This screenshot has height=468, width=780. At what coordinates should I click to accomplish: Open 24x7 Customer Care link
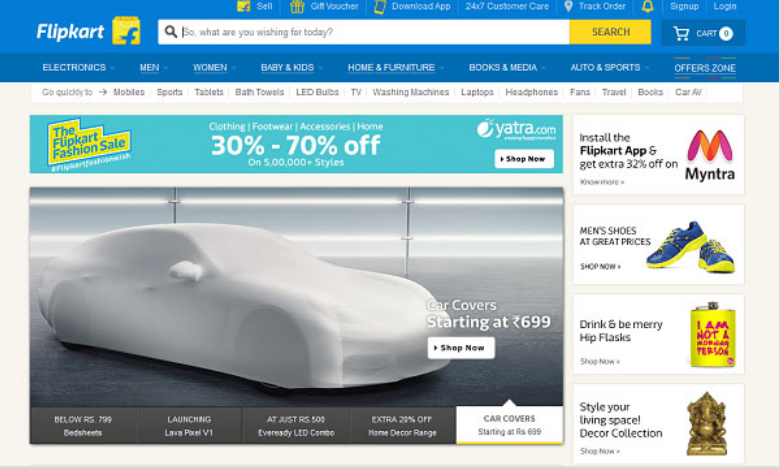tap(507, 6)
